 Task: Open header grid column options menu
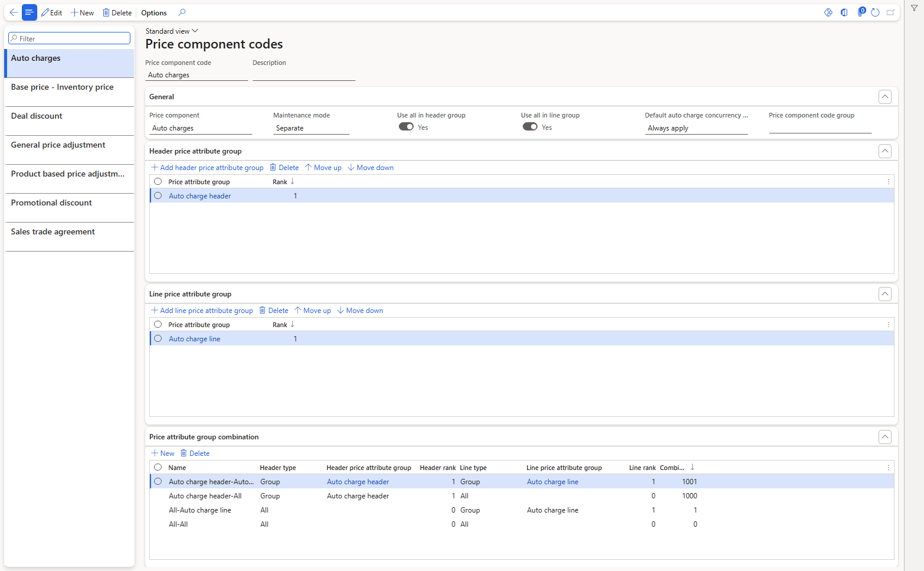[x=888, y=182]
